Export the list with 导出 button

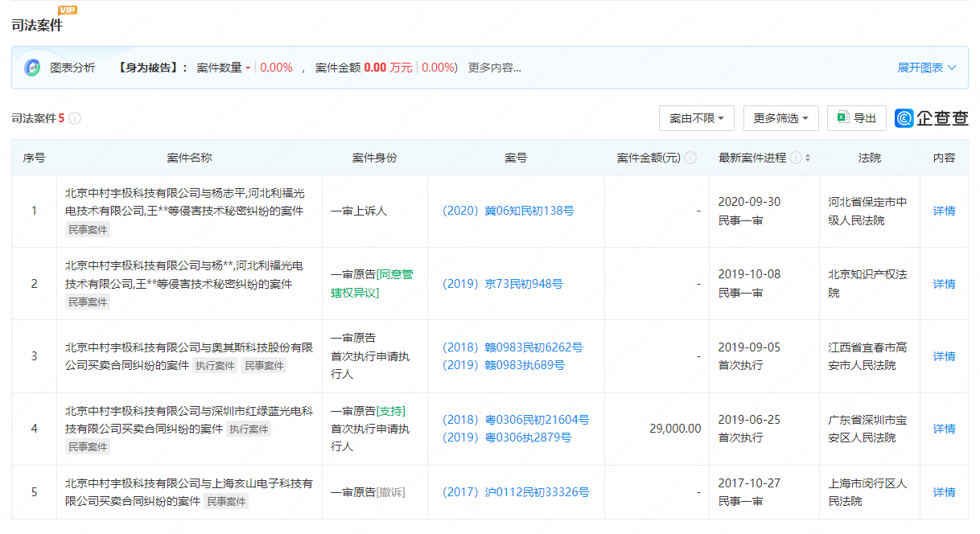857,118
